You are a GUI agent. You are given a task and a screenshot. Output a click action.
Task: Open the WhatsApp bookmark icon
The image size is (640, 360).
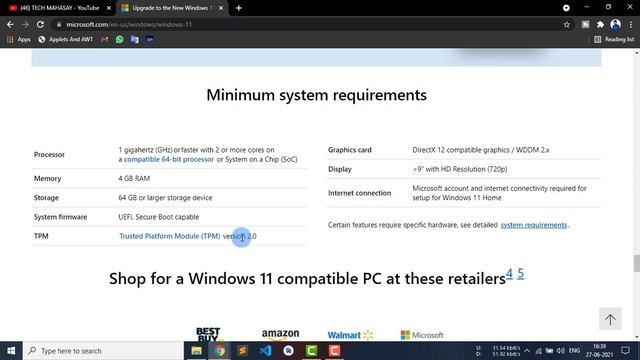click(x=120, y=39)
